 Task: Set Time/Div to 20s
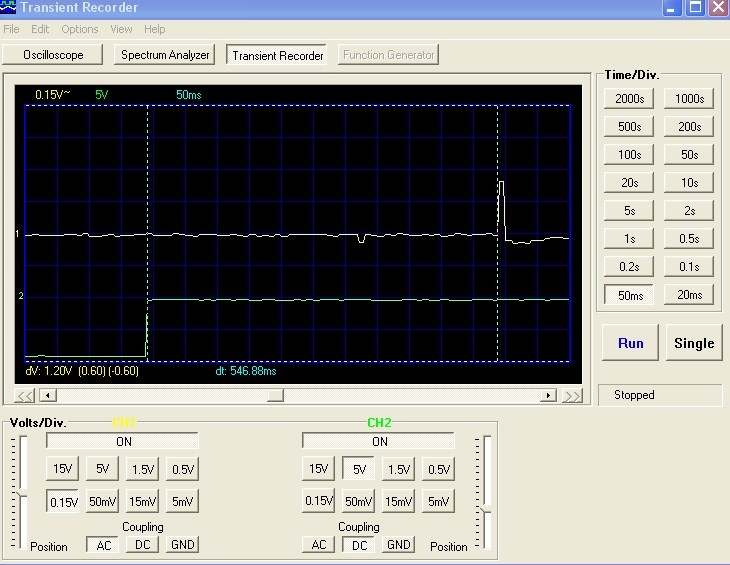click(629, 182)
